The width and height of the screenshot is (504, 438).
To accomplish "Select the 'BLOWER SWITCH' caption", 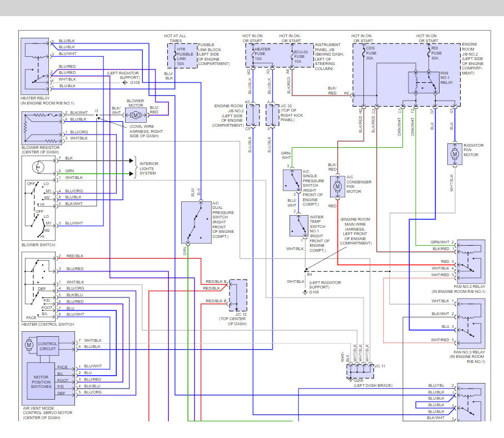I will click(38, 245).
